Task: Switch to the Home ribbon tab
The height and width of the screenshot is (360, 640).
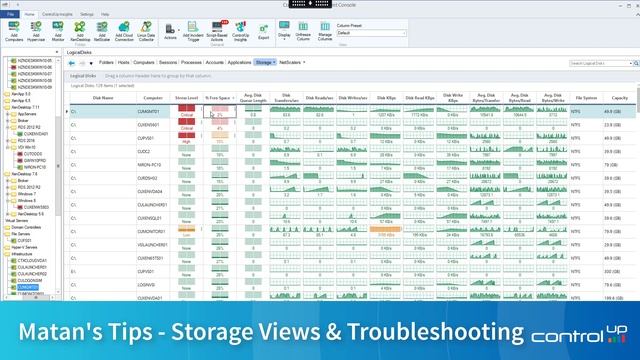Action: (29, 14)
